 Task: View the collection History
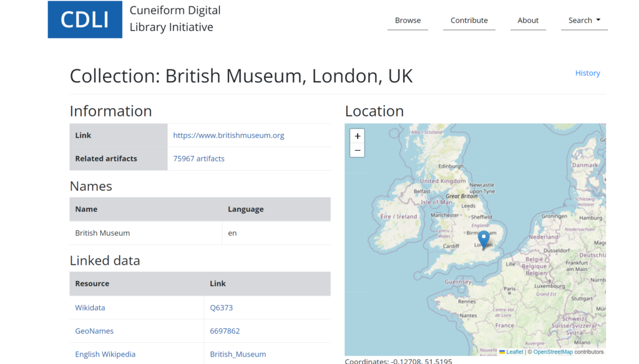(x=587, y=73)
